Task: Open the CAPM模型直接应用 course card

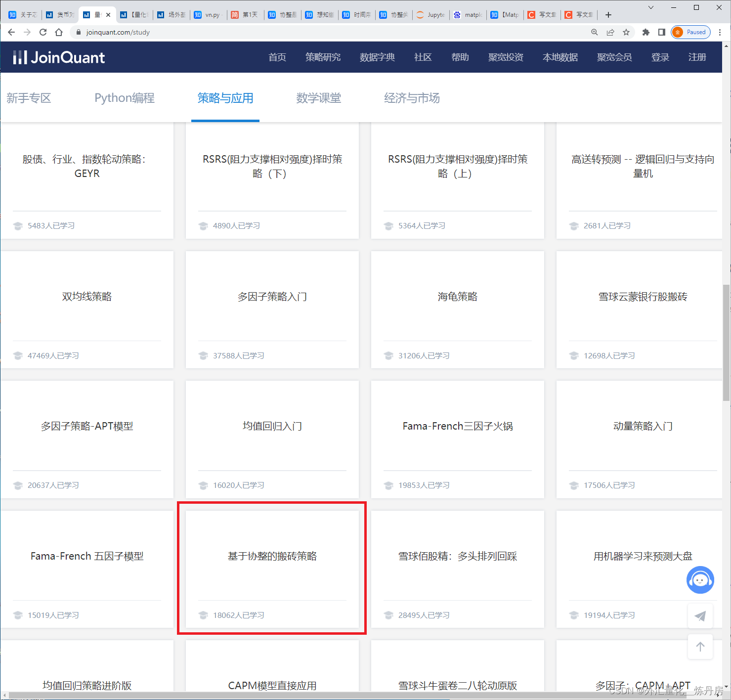Action: coord(272,666)
